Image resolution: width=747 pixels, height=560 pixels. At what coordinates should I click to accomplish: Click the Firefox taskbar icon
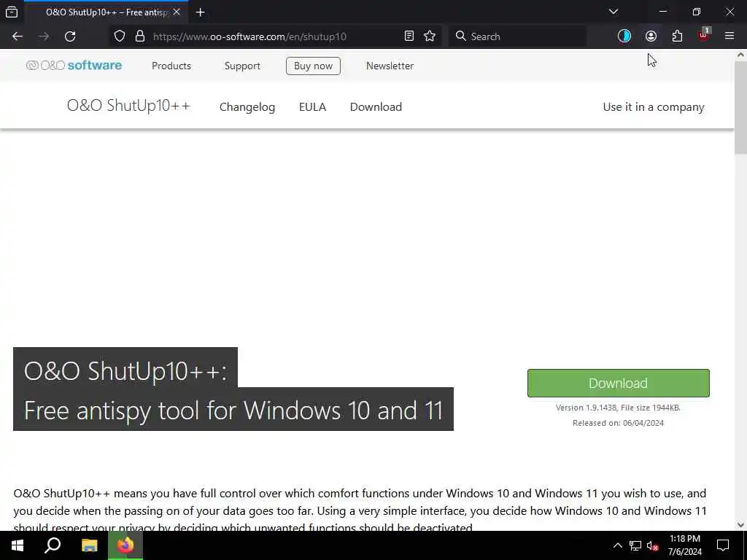[125, 545]
